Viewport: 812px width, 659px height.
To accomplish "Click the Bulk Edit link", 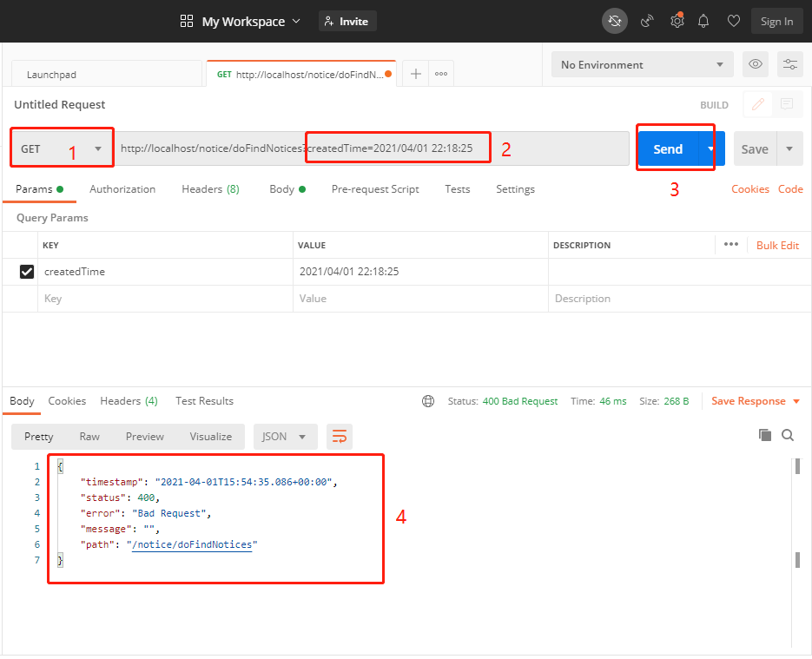I will [777, 246].
